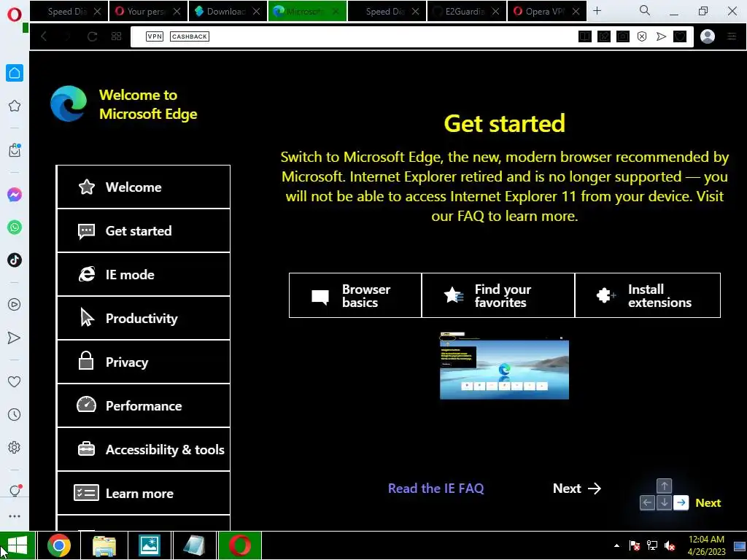Click the Browser basics button
The image size is (747, 560).
[355, 296]
